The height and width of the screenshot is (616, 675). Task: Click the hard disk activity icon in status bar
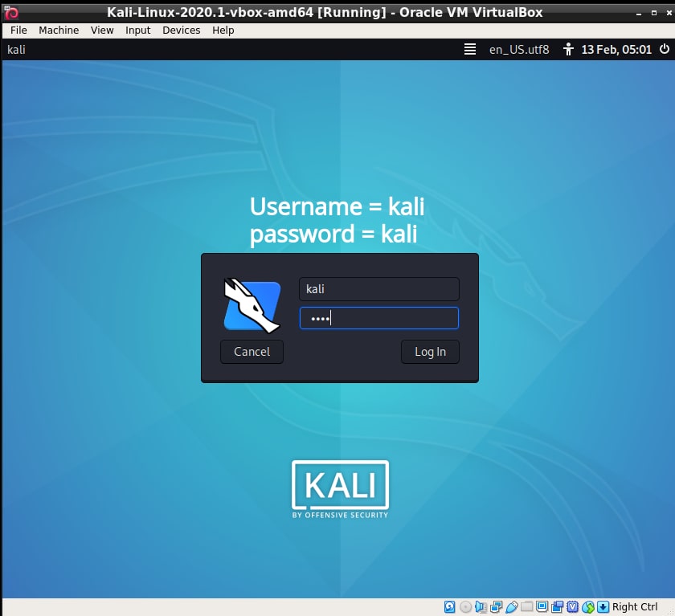449,606
